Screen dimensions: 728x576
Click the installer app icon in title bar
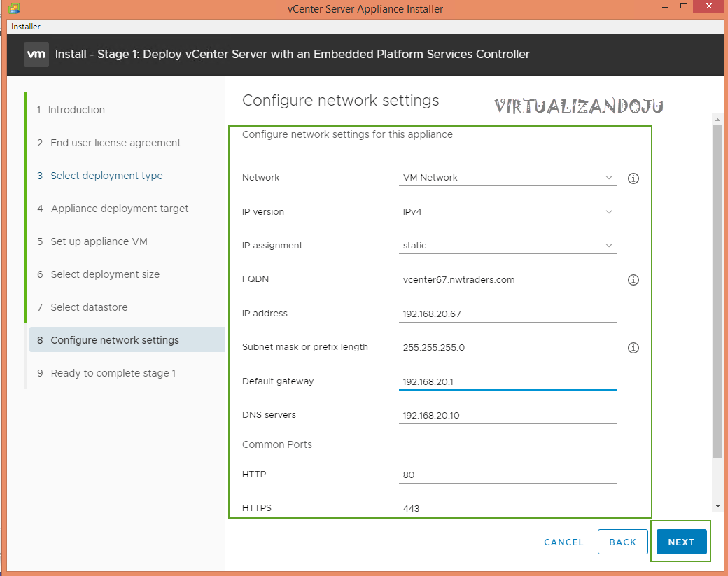[13, 9]
